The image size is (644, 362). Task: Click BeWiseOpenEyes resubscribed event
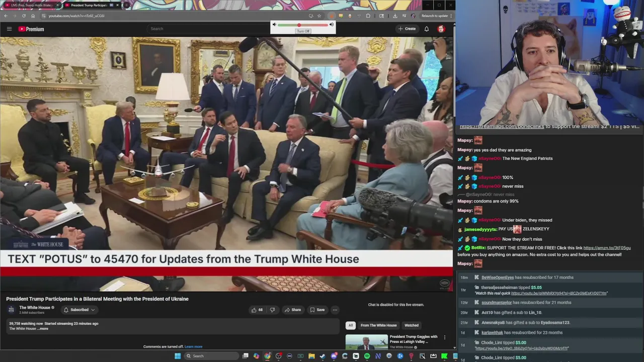549,278
